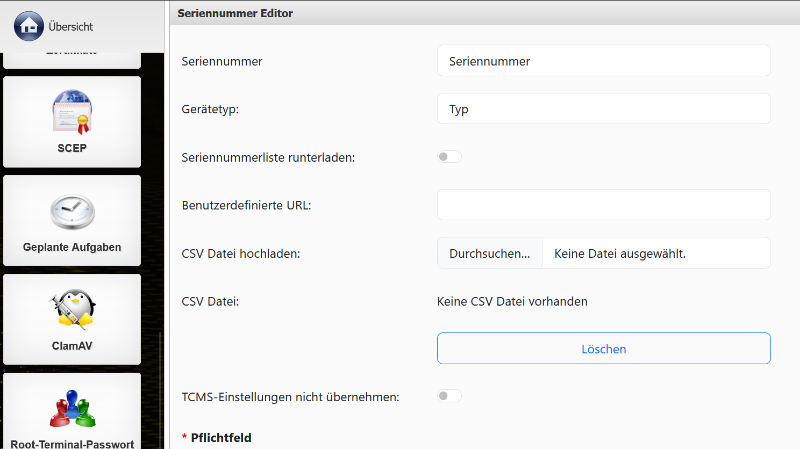Click the Übersicht home icon

(29, 26)
